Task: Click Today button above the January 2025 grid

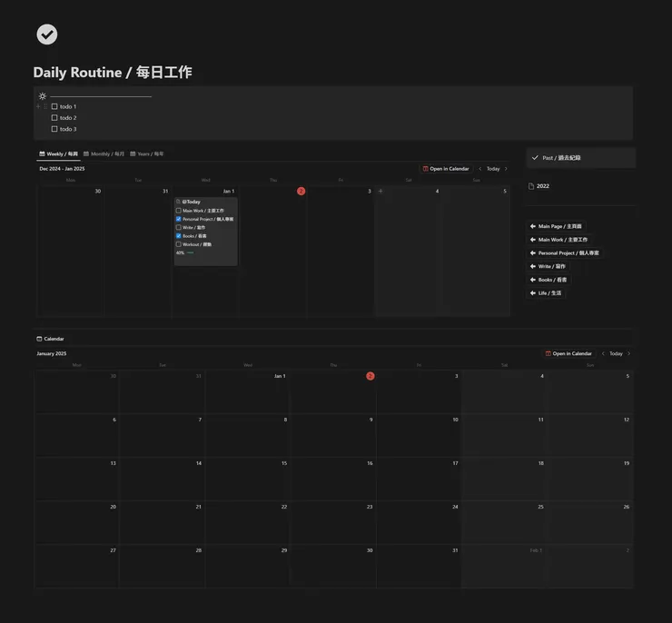Action: (616, 353)
